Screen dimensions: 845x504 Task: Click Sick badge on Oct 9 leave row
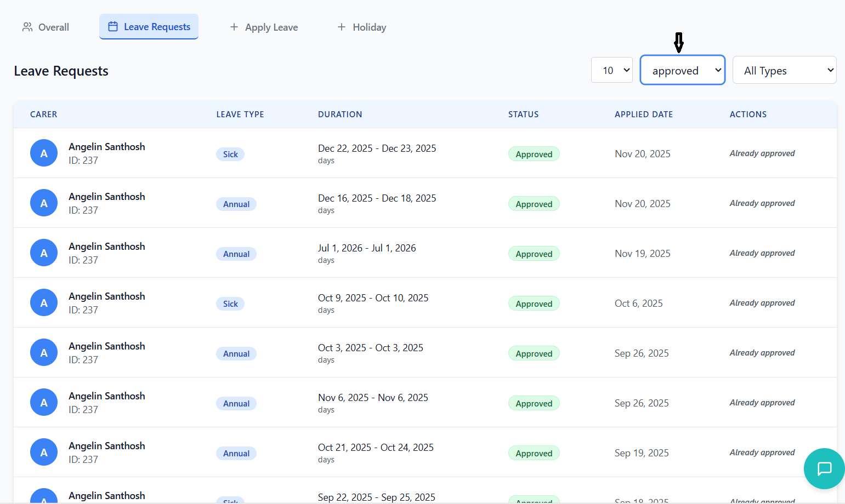click(230, 304)
